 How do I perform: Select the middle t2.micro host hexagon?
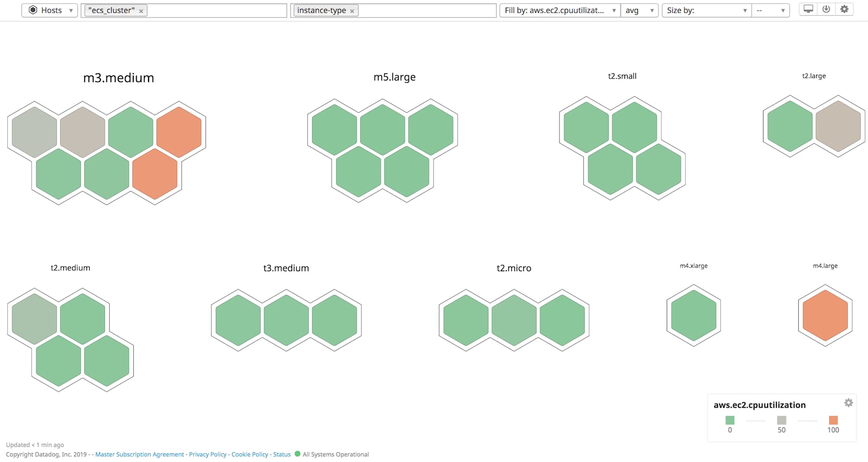point(514,320)
